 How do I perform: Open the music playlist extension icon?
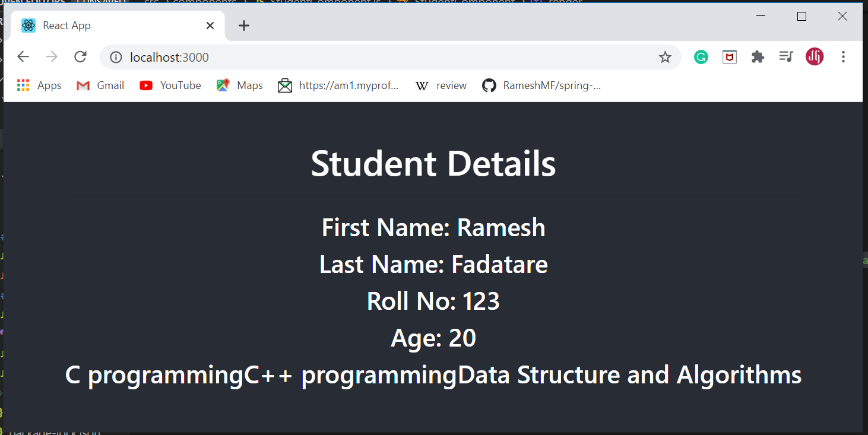[786, 57]
